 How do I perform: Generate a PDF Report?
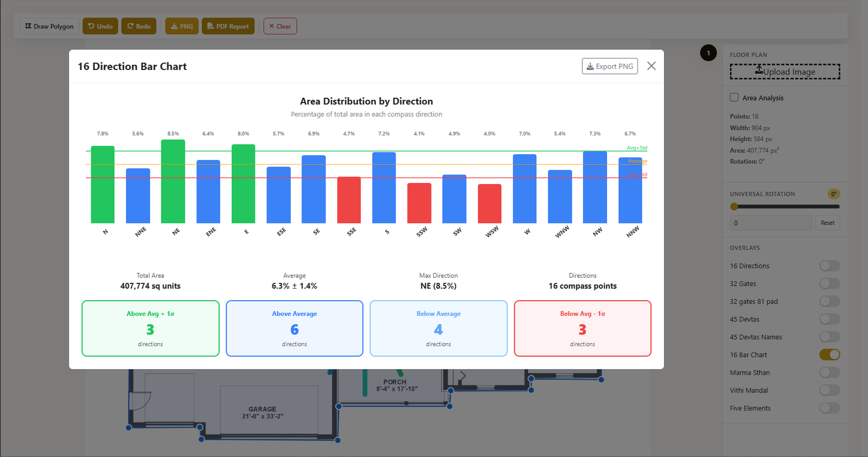pos(228,26)
